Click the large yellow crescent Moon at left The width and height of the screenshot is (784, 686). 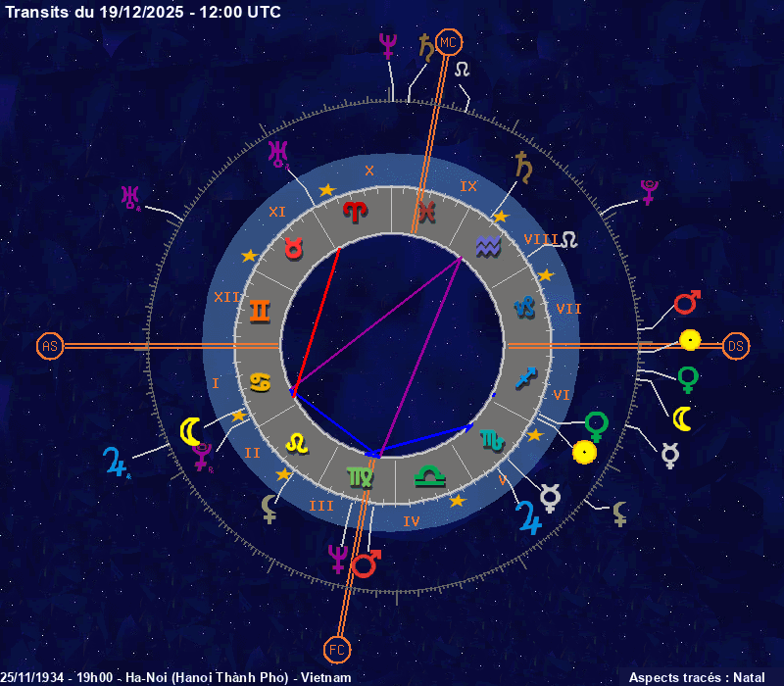point(191,429)
